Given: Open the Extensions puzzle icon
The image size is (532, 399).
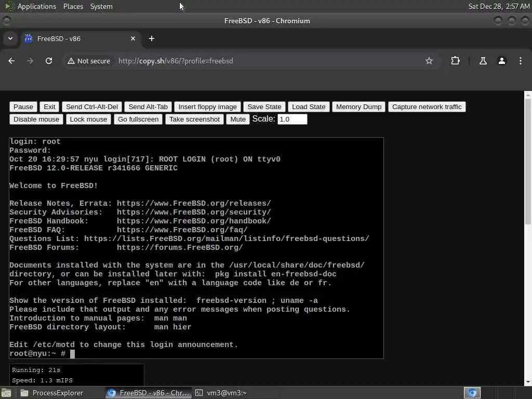Looking at the screenshot, I should coord(455,61).
